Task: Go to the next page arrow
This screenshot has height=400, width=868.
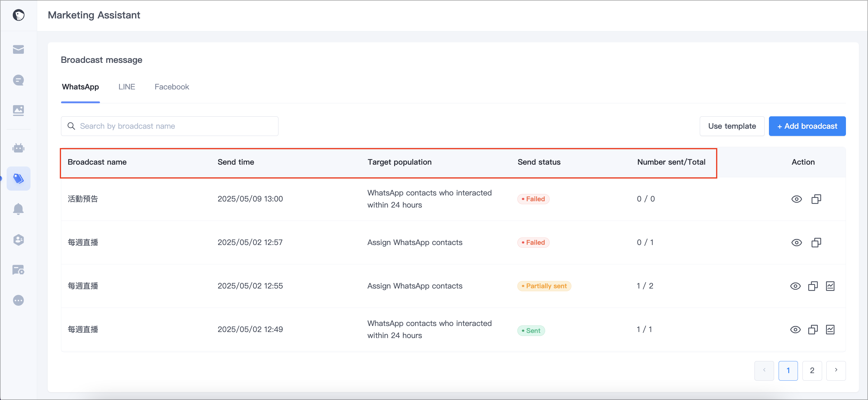Action: (836, 371)
